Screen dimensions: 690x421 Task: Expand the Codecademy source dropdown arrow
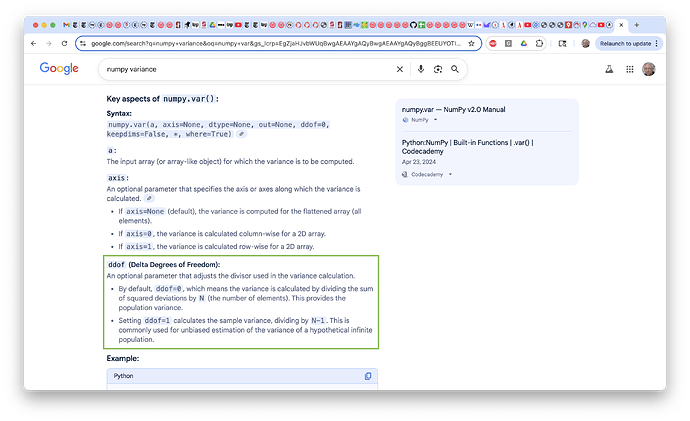[x=450, y=174]
